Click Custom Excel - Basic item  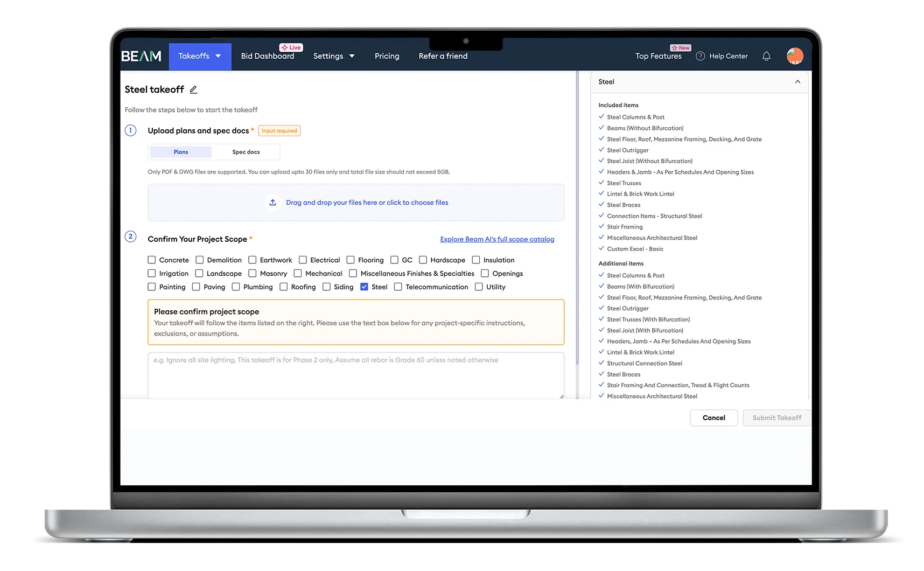[635, 249]
